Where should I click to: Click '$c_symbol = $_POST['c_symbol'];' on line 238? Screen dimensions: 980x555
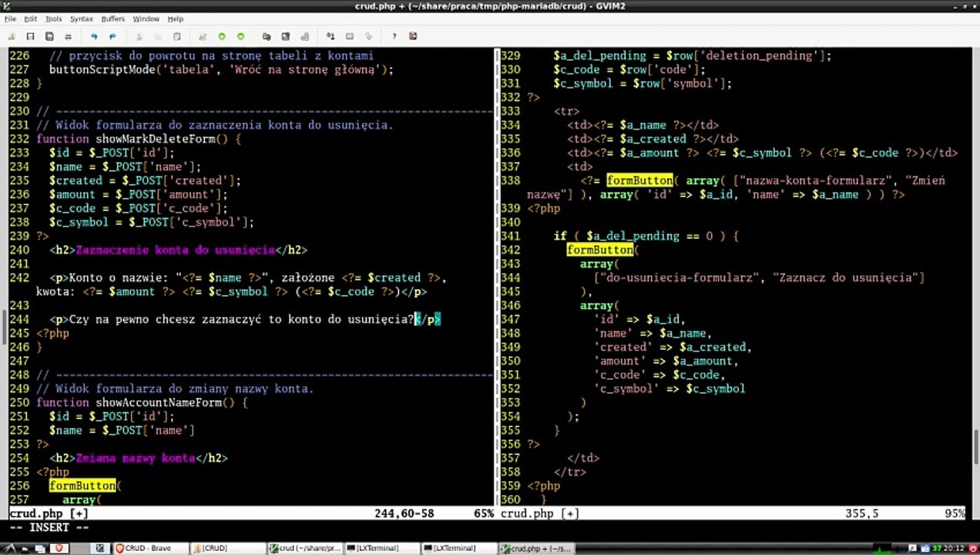[152, 222]
